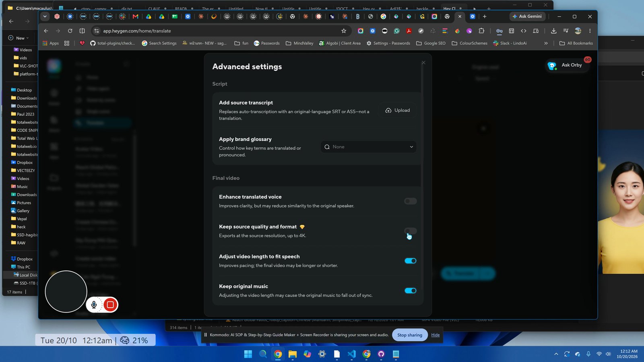Open the Chrome three-dot menu

590,31
